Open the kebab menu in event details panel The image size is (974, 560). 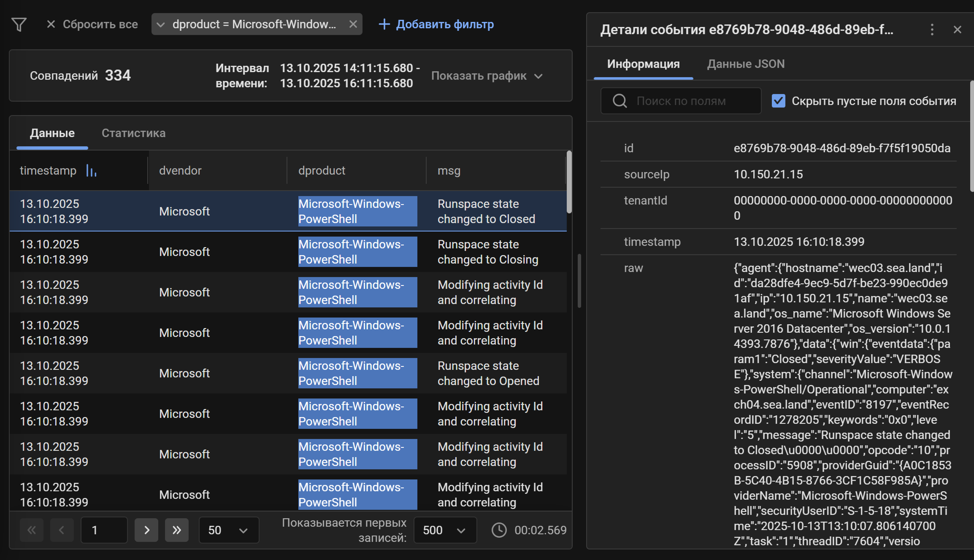click(x=932, y=30)
